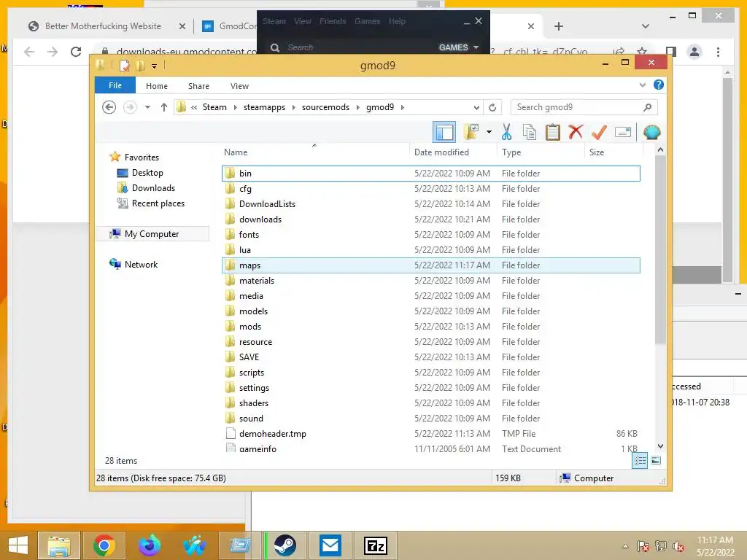747x560 pixels.
Task: Open the GAMES dropdown in Steam
Action: [458, 47]
